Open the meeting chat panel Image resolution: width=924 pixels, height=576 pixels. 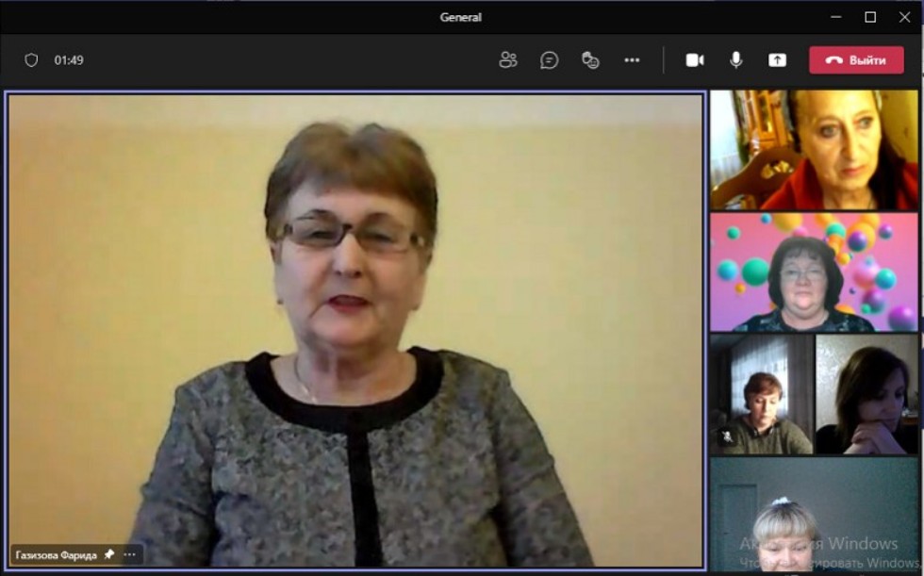pos(549,60)
